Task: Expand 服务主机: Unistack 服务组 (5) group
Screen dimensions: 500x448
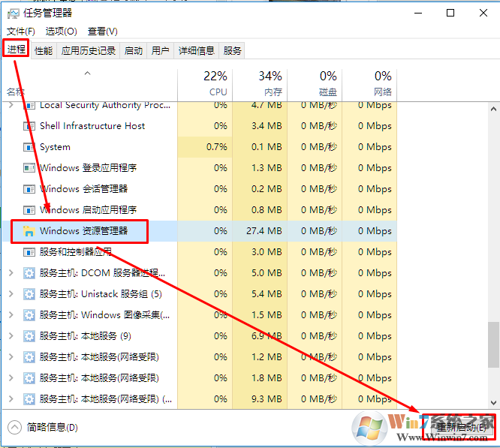Action: 11,293
